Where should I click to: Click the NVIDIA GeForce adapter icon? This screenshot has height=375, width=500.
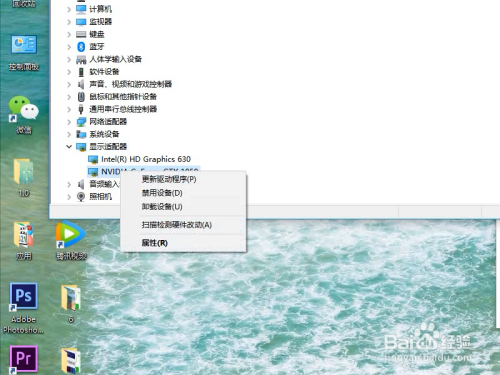point(93,172)
